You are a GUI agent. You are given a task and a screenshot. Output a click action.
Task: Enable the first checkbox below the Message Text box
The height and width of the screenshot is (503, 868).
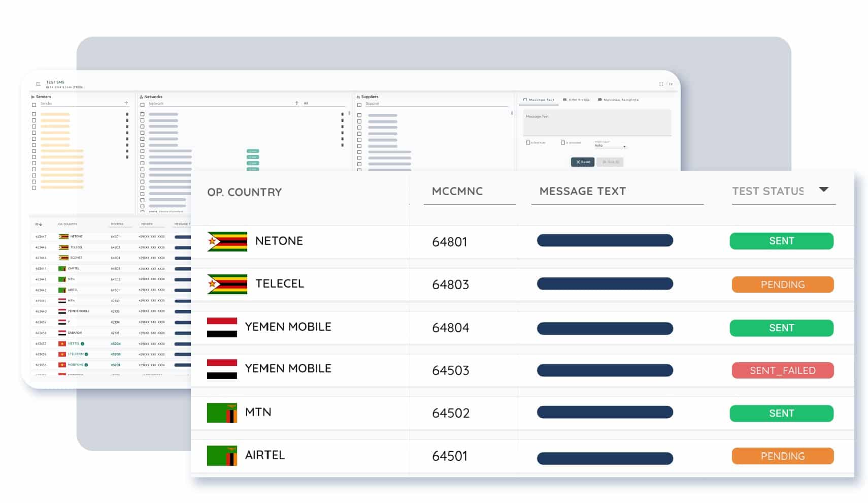pyautogui.click(x=527, y=142)
